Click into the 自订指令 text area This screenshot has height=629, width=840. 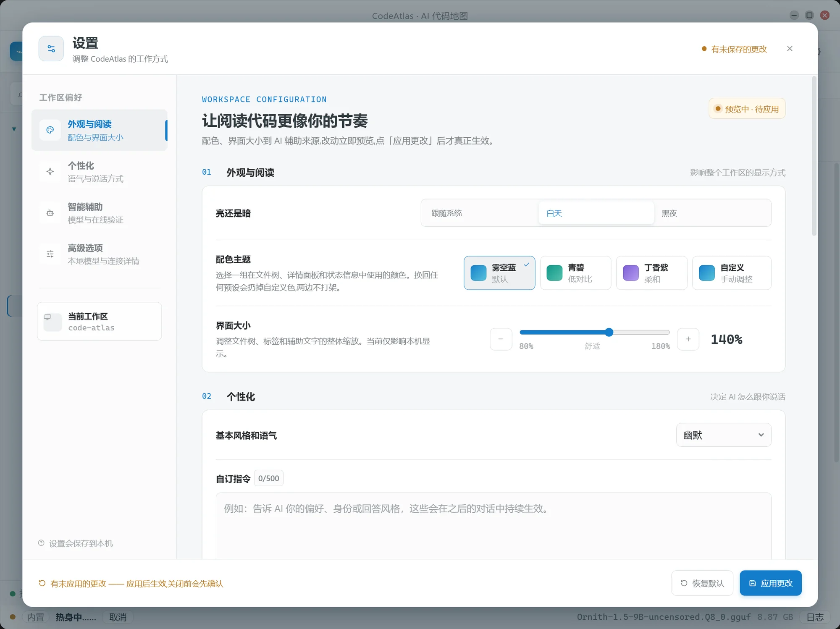pyautogui.click(x=493, y=526)
